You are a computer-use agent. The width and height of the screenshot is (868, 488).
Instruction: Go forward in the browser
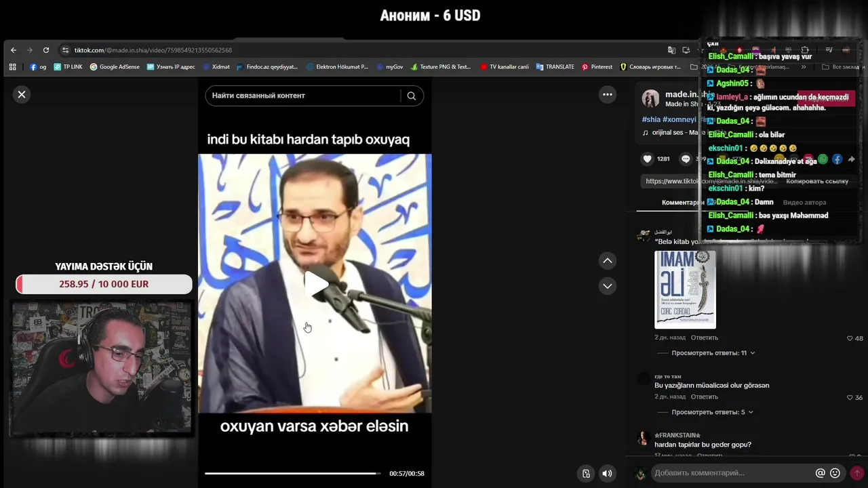coord(30,50)
